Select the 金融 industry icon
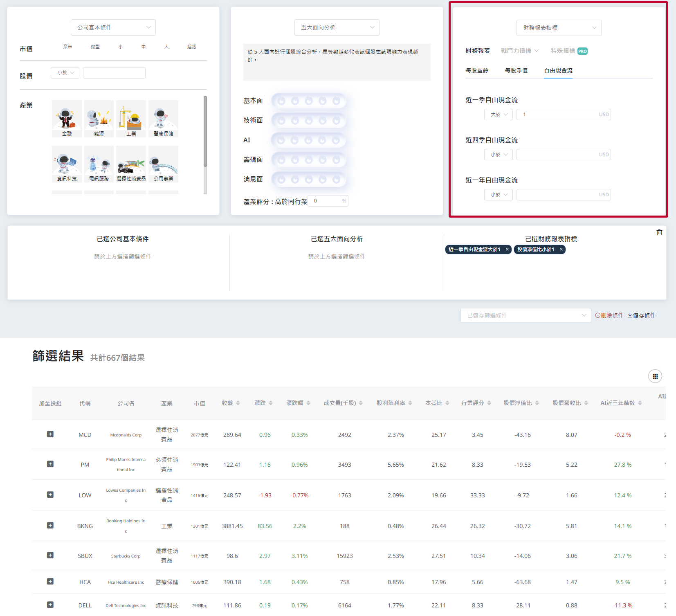The height and width of the screenshot is (616, 676). (x=67, y=119)
